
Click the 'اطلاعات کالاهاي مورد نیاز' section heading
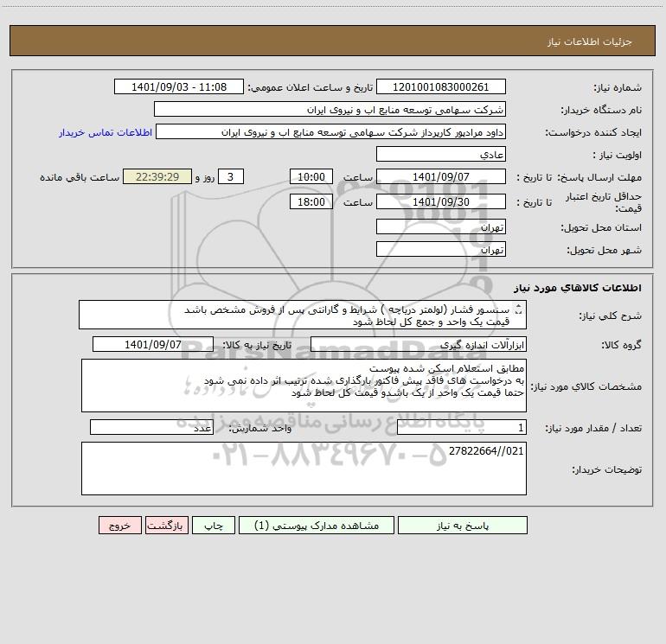pyautogui.click(x=578, y=288)
